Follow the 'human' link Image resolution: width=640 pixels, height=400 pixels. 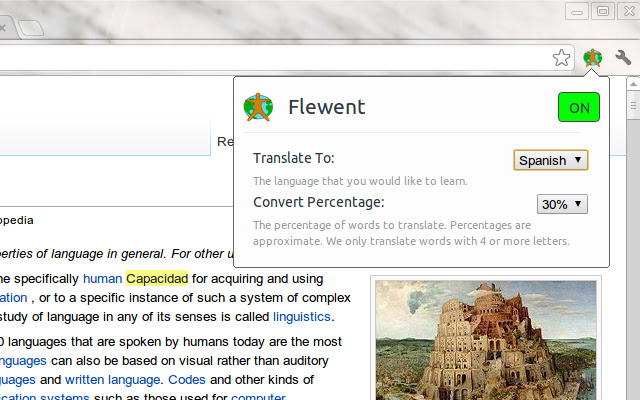102,279
